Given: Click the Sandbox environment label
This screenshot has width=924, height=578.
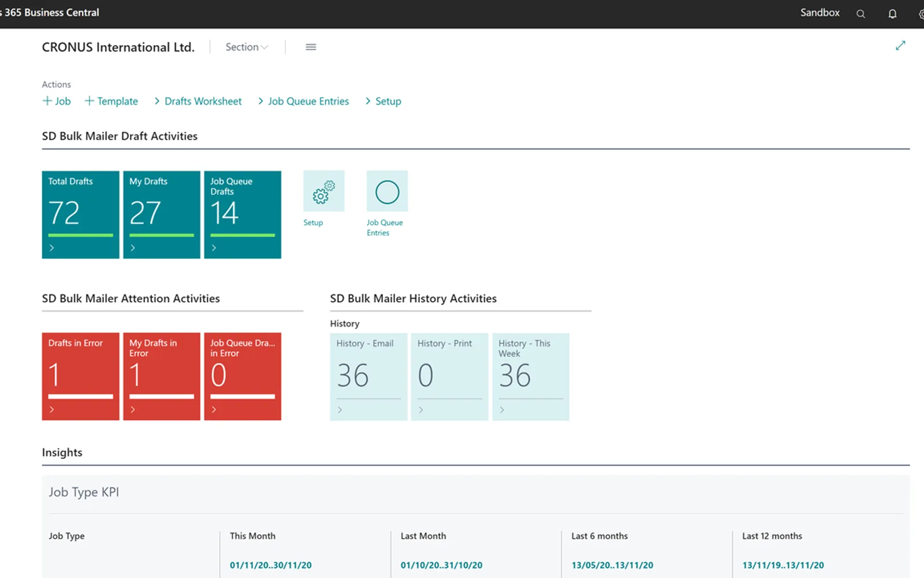Looking at the screenshot, I should (x=820, y=13).
